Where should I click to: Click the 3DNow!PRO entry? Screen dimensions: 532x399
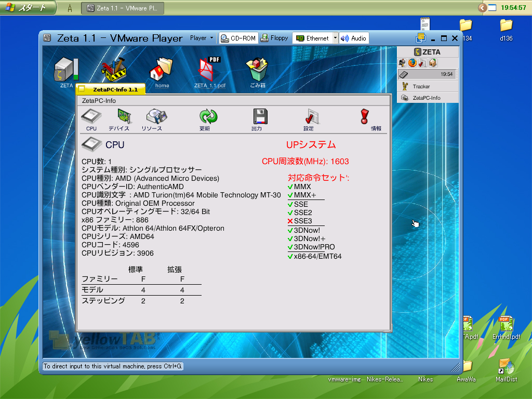pos(311,247)
